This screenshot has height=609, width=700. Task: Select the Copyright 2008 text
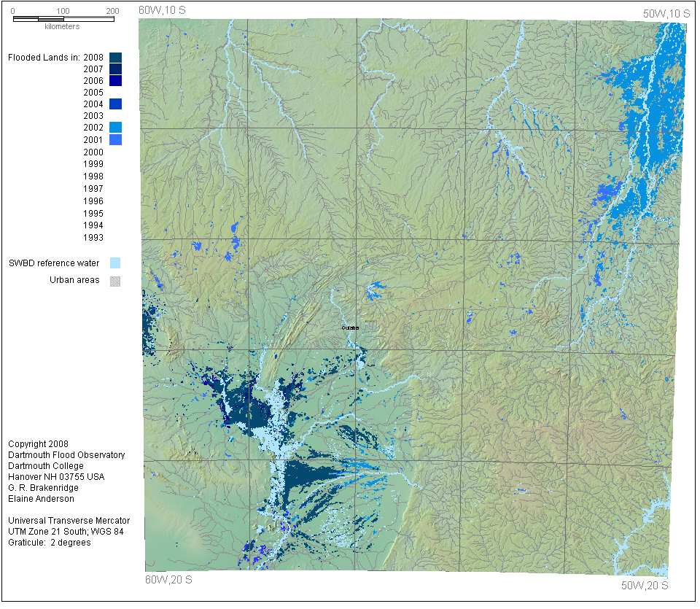[x=38, y=443]
